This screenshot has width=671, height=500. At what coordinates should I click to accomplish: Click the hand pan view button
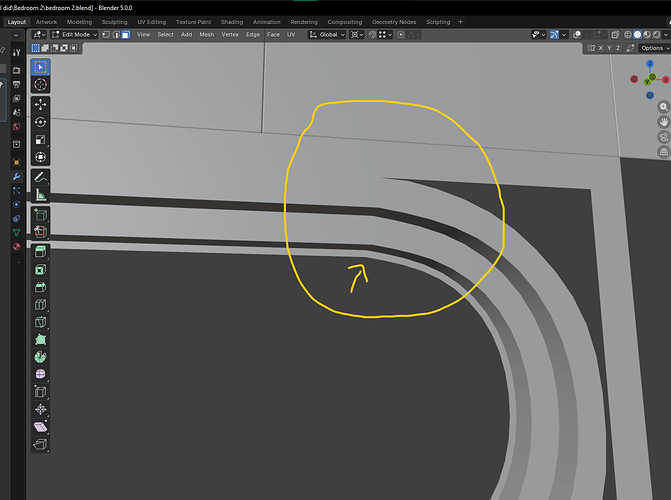click(x=664, y=122)
